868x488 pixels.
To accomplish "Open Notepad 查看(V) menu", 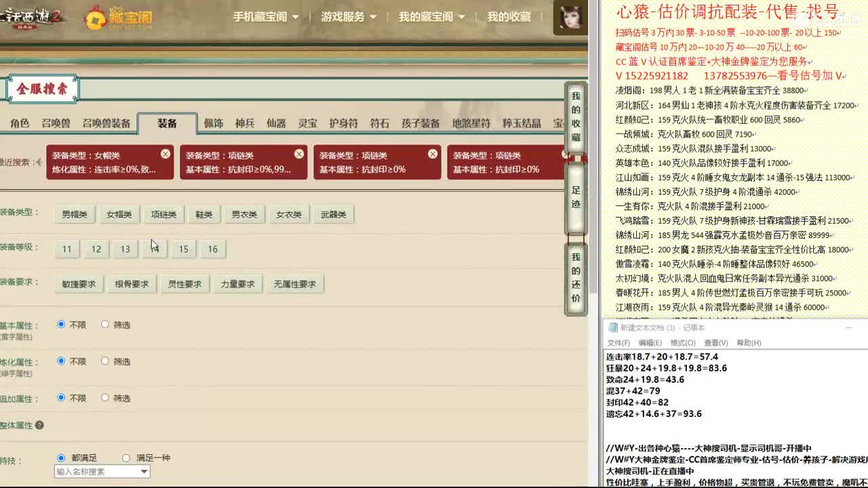I will 715,343.
